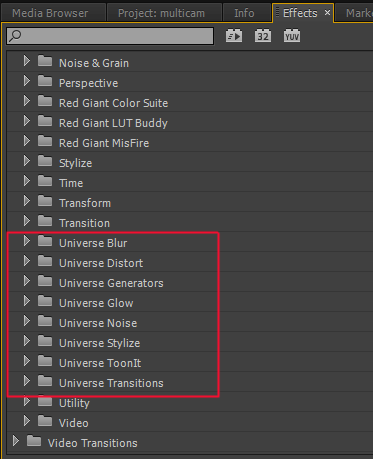
Task: Toggle the 32-bit Color effects filter
Action: [x=263, y=36]
